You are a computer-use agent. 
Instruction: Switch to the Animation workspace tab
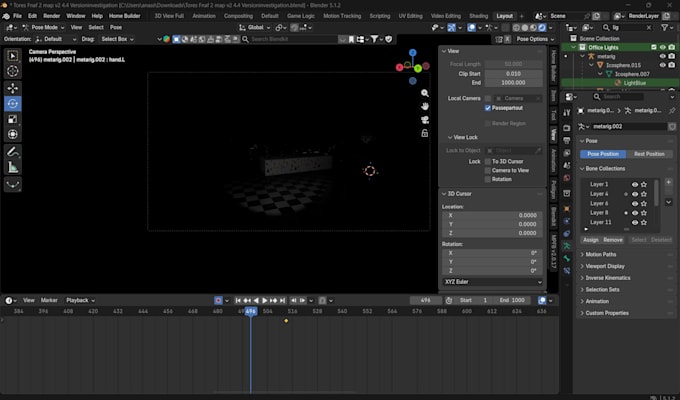coord(204,16)
